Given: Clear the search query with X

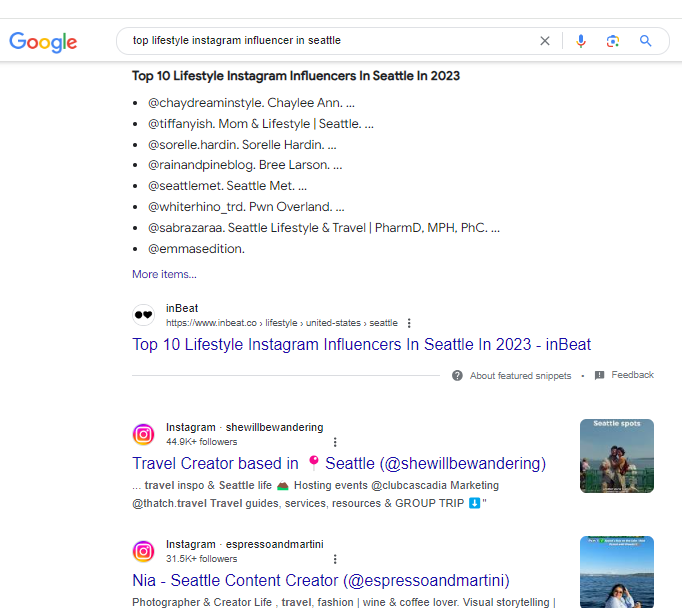Looking at the screenshot, I should click(x=545, y=41).
